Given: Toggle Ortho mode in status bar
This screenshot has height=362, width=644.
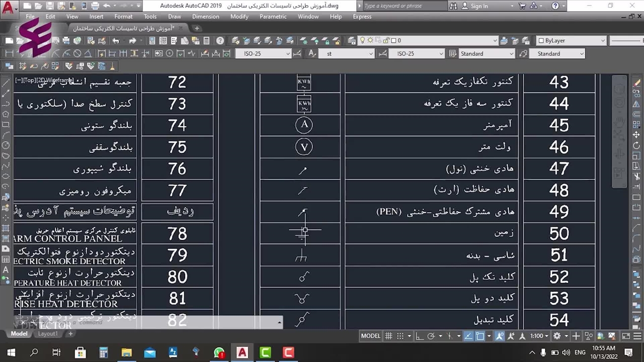Looking at the screenshot, I should [x=420, y=336].
